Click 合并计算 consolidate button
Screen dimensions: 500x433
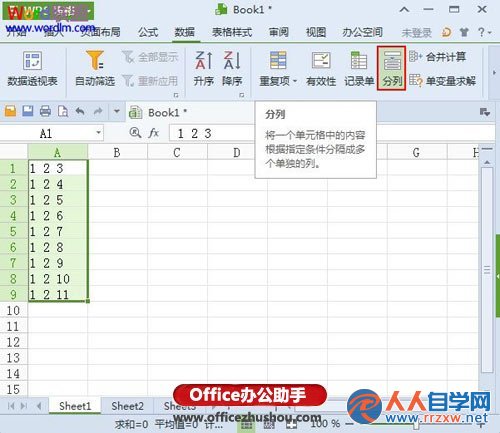(438, 57)
